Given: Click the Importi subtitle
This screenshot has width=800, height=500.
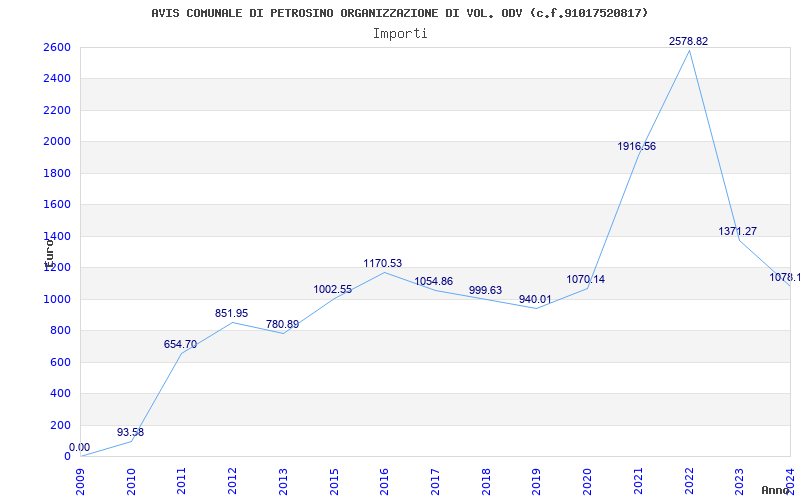Looking at the screenshot, I should tap(400, 33).
